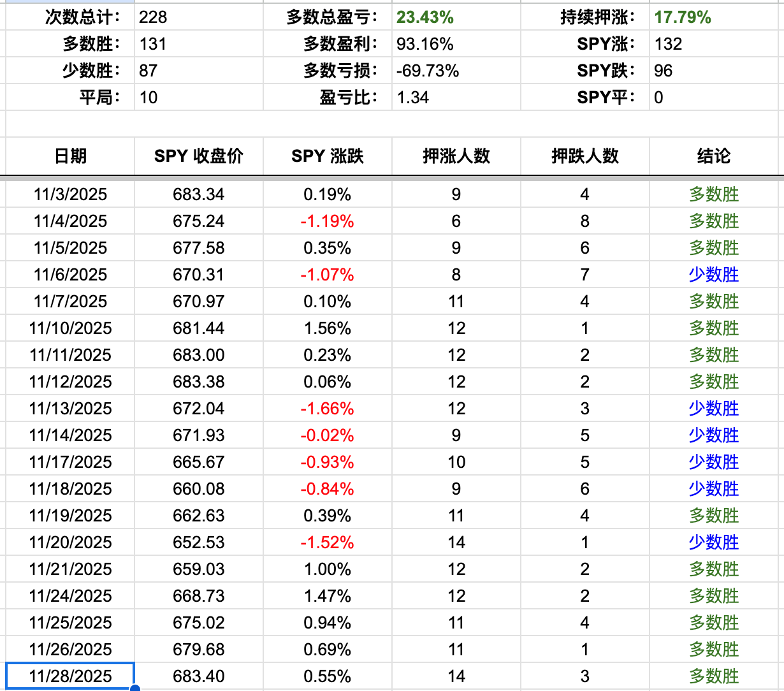This screenshot has height=691, width=784.
Task: Select the SPY 涨跌 column header
Action: (328, 156)
